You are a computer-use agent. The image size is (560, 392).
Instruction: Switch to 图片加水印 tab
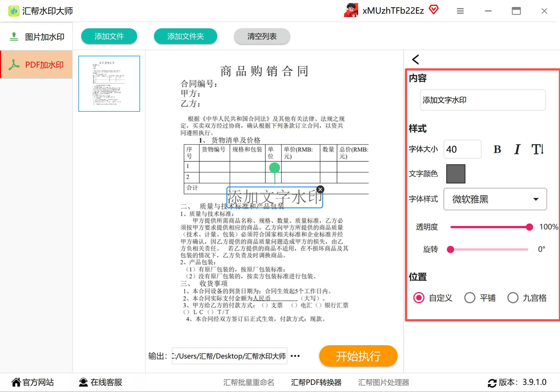coord(36,37)
